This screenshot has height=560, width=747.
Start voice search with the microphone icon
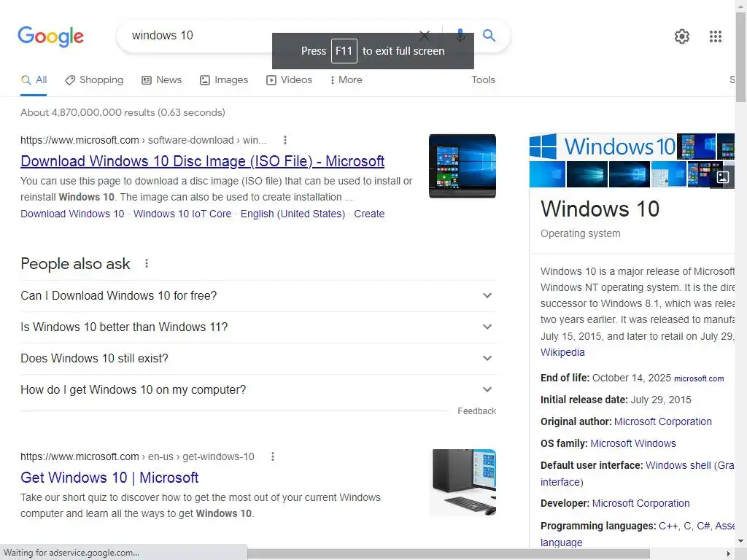[x=460, y=35]
